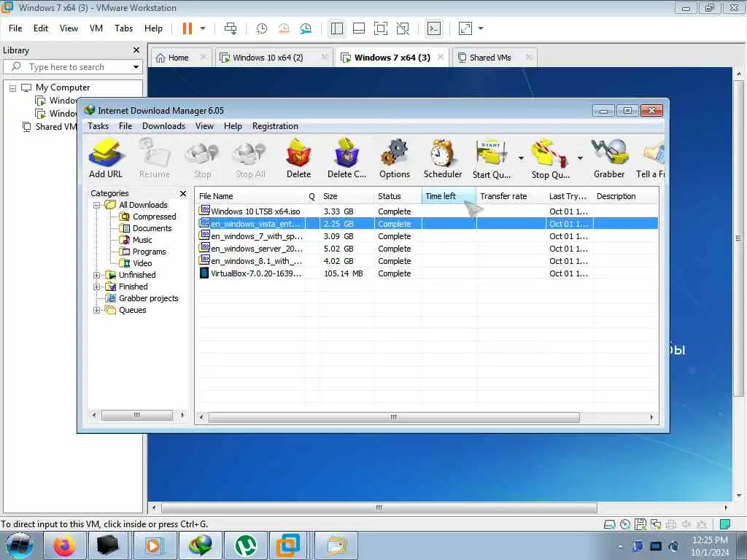The width and height of the screenshot is (747, 560).
Task: Open Firefox from the taskbar
Action: coord(65,545)
